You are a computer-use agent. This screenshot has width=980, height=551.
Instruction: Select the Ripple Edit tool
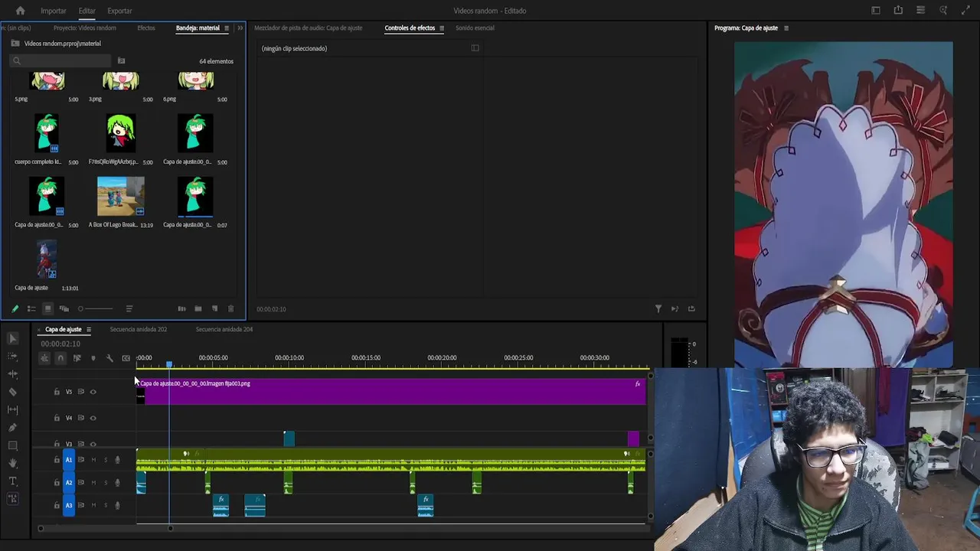[12, 374]
